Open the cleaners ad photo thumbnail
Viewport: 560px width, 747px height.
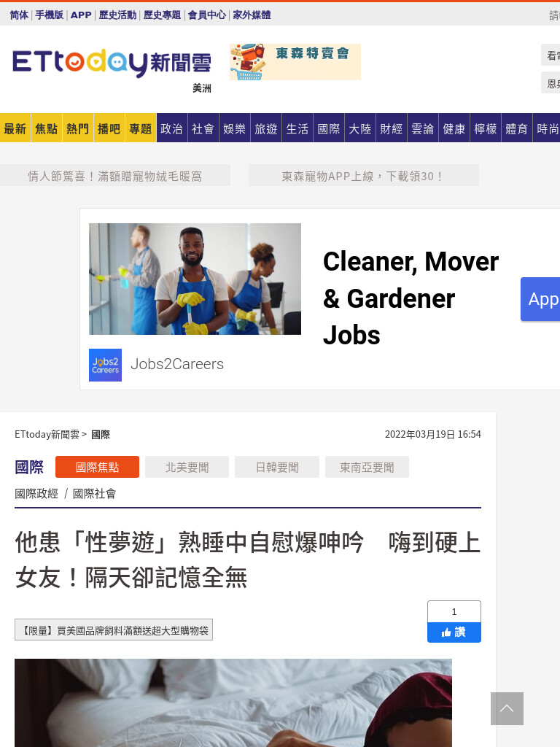pos(195,279)
